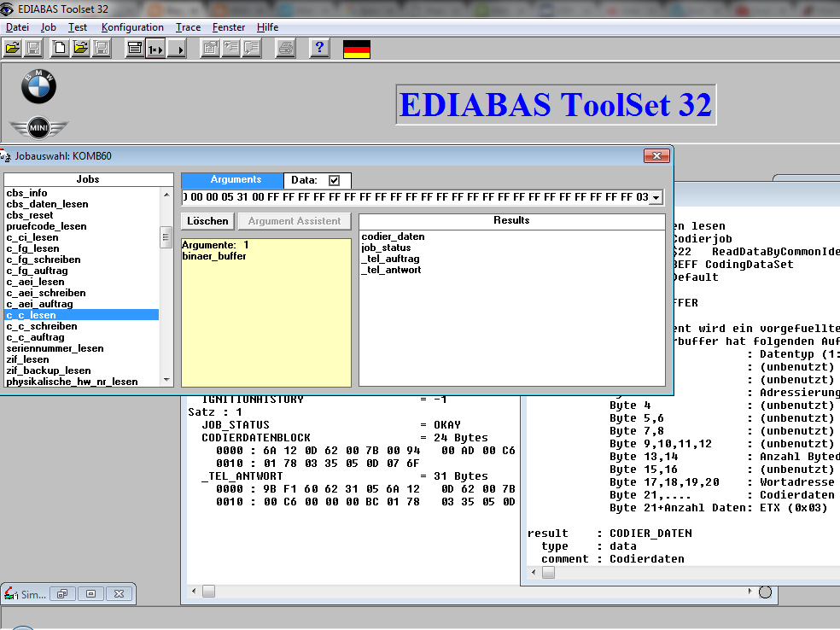The height and width of the screenshot is (630, 840).
Task: Click the greyed-out properties sheet icon
Action: 210,49
